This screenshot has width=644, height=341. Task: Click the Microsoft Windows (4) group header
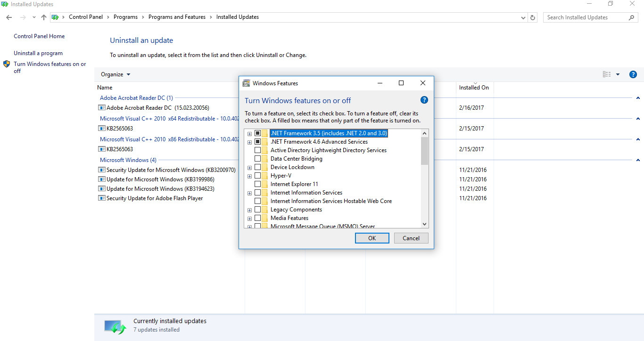tap(128, 160)
